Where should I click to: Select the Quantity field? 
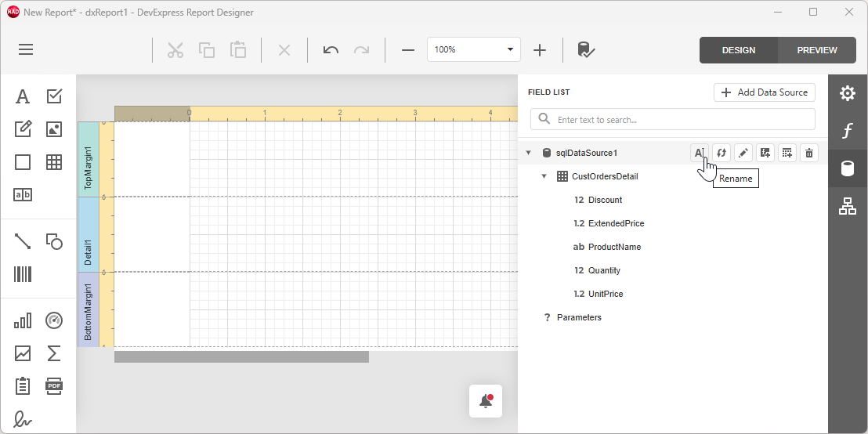[604, 271]
